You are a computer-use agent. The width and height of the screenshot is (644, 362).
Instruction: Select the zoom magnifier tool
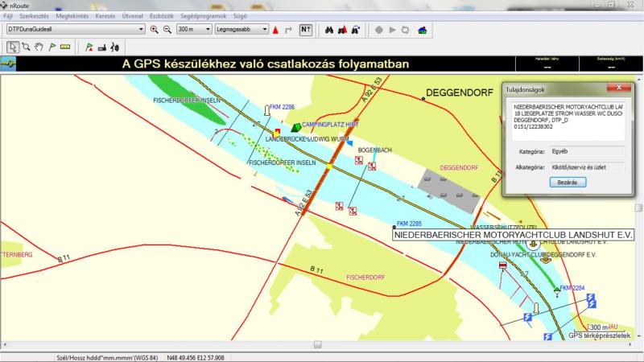[x=27, y=47]
